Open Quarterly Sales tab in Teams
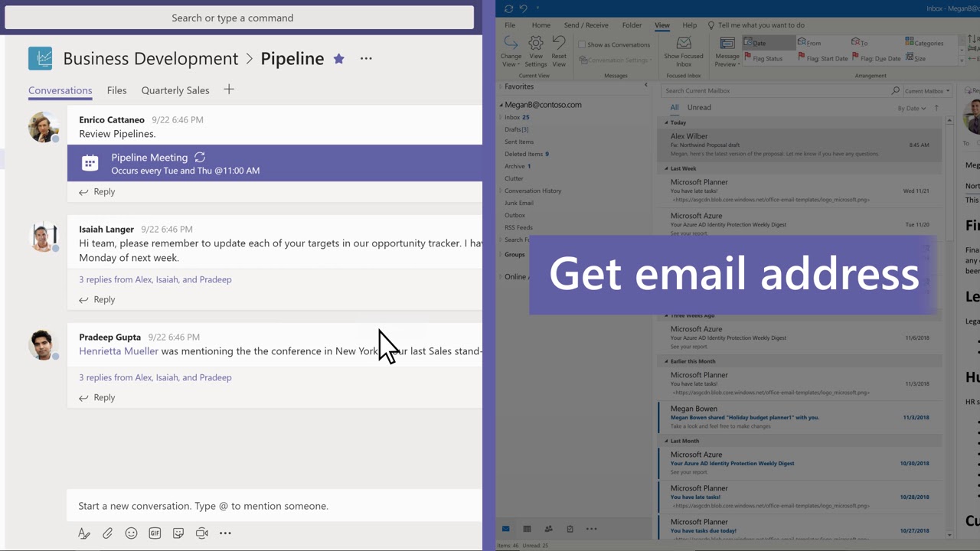The height and width of the screenshot is (551, 980). pyautogui.click(x=175, y=90)
